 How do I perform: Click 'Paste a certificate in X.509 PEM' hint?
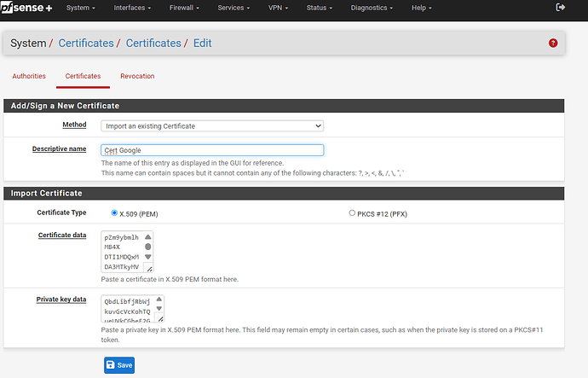[170, 279]
